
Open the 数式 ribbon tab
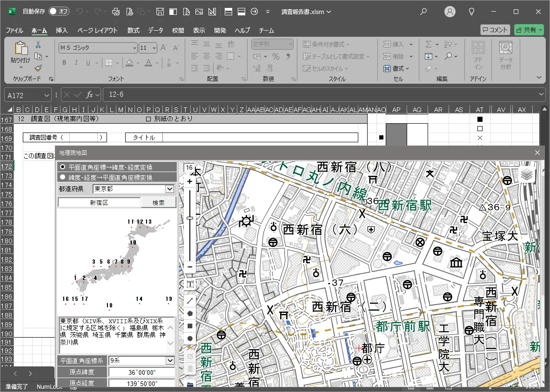[133, 31]
